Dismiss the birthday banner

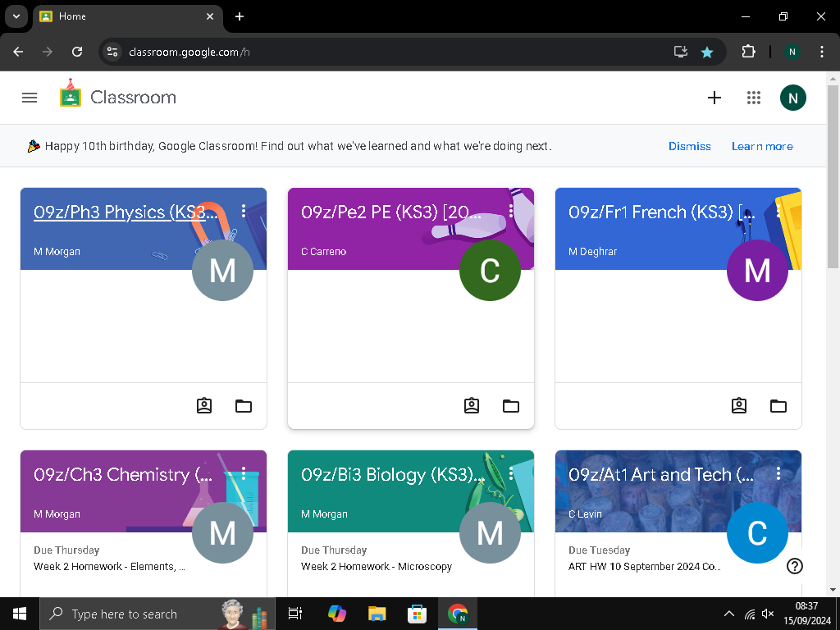[689, 146]
